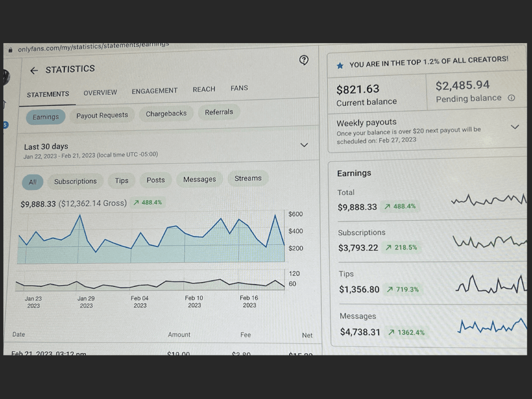The height and width of the screenshot is (399, 532).
Task: Filter the earnings chart by Tips
Action: click(x=121, y=180)
